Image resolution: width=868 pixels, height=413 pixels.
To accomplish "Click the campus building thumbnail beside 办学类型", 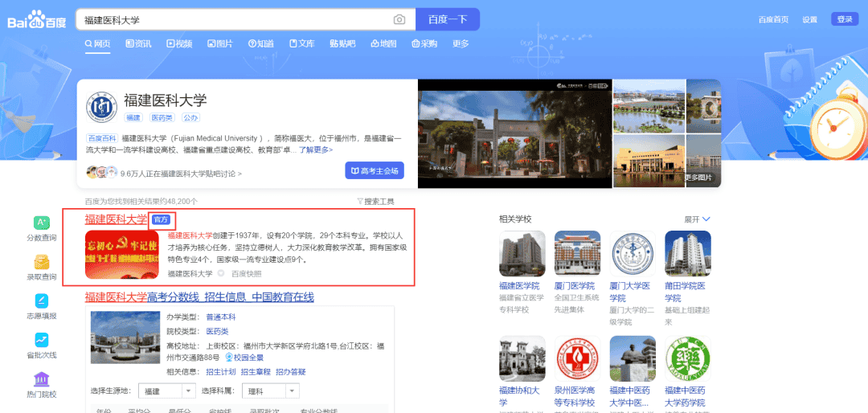I will 125,337.
